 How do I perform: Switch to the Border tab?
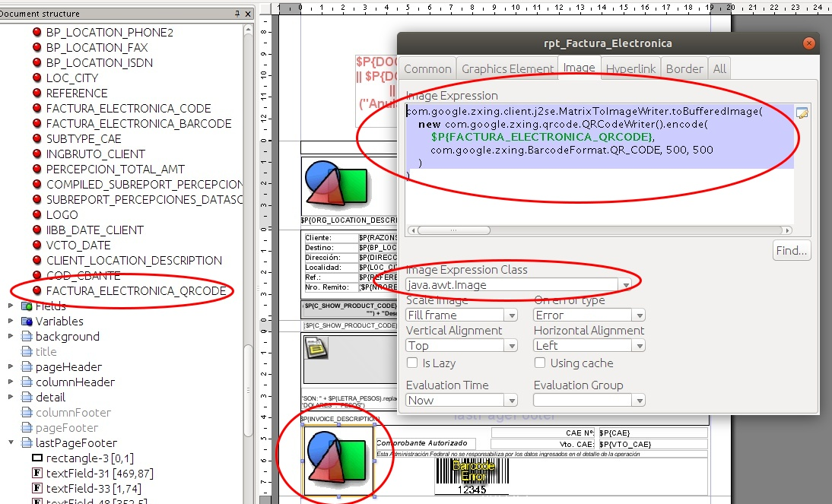[x=684, y=68]
